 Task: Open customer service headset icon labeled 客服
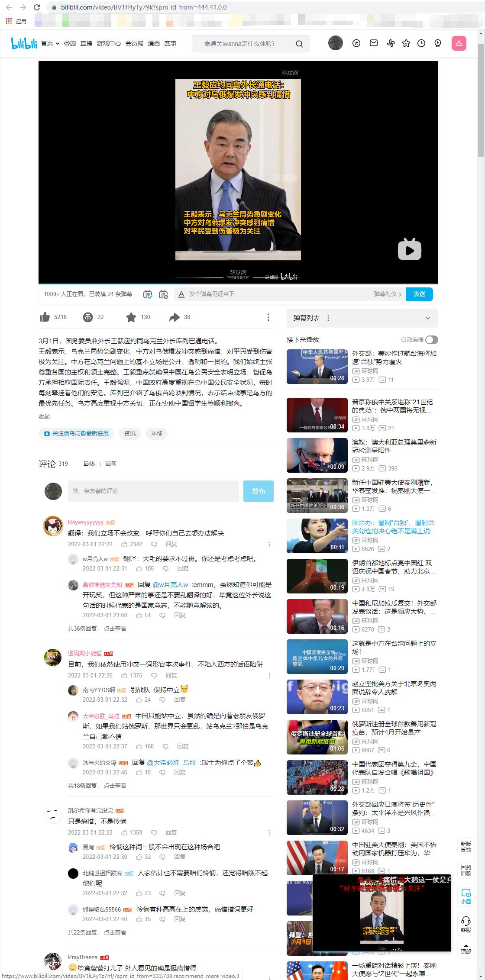click(466, 924)
